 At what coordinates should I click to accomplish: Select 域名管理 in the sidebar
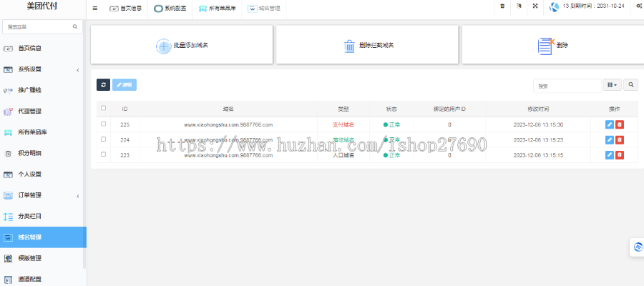43,237
